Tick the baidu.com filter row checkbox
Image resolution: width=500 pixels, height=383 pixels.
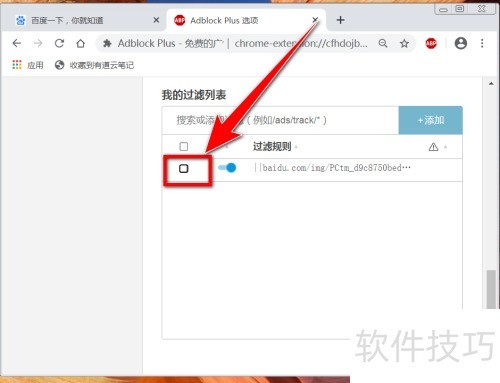(184, 169)
